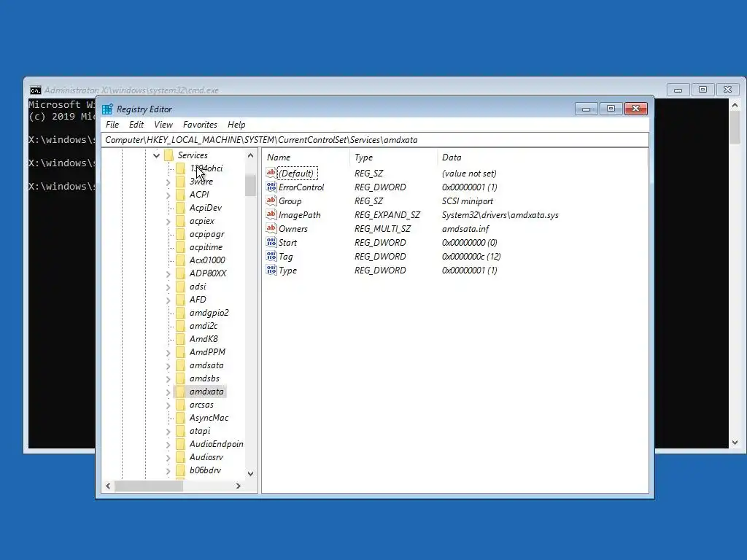The width and height of the screenshot is (747, 560).
Task: Open the Help menu
Action: click(x=236, y=124)
